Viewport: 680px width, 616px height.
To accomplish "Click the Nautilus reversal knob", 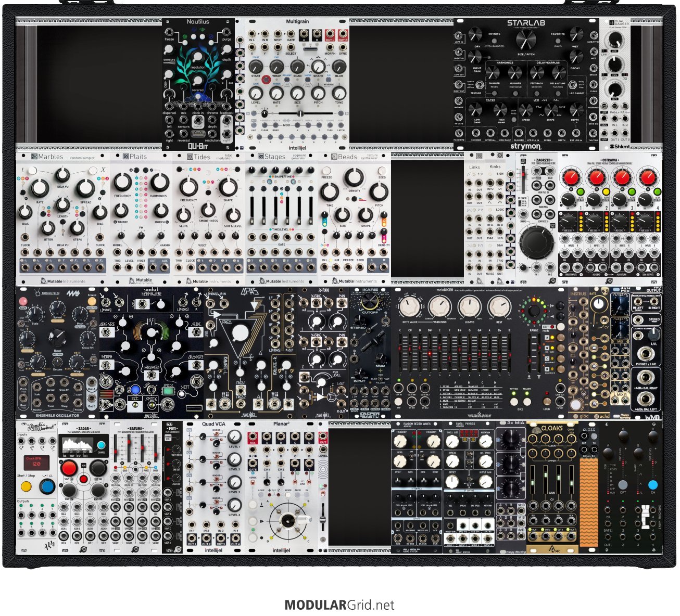I will (x=198, y=81).
